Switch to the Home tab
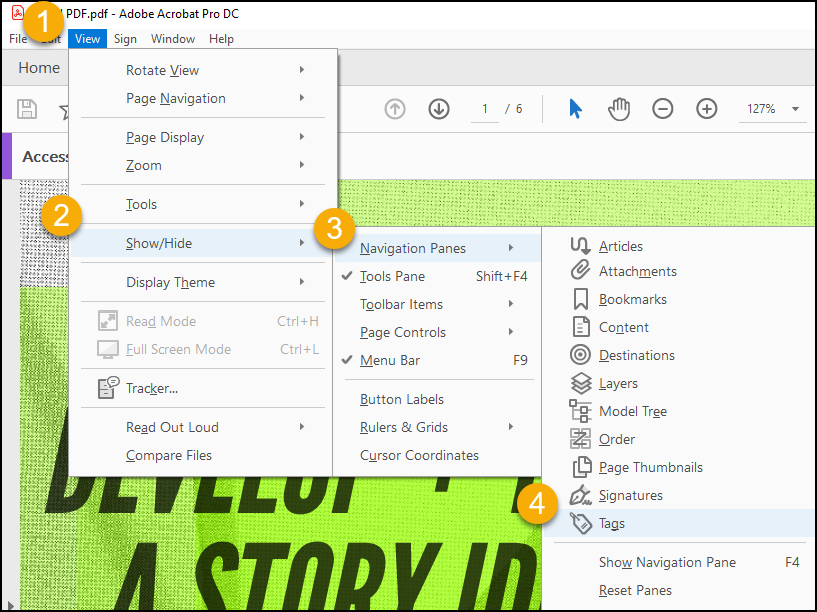The width and height of the screenshot is (817, 612). [x=39, y=68]
